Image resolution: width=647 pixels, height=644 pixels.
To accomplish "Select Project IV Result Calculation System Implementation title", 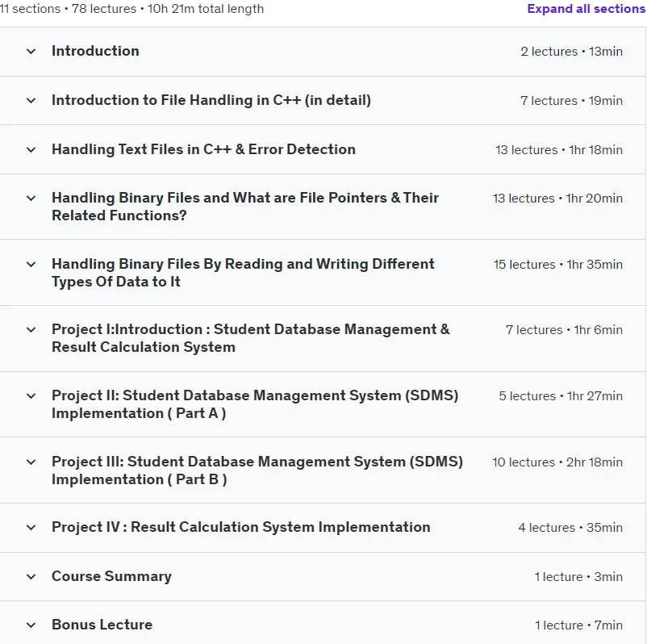I will 241,527.
